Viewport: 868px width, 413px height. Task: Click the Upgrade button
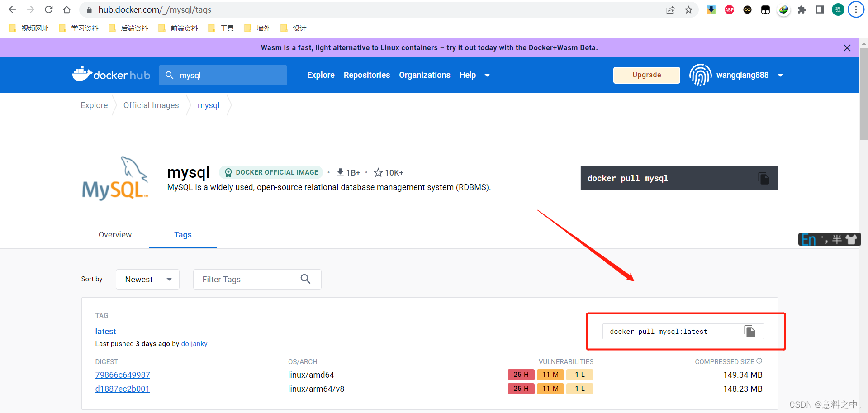(647, 75)
